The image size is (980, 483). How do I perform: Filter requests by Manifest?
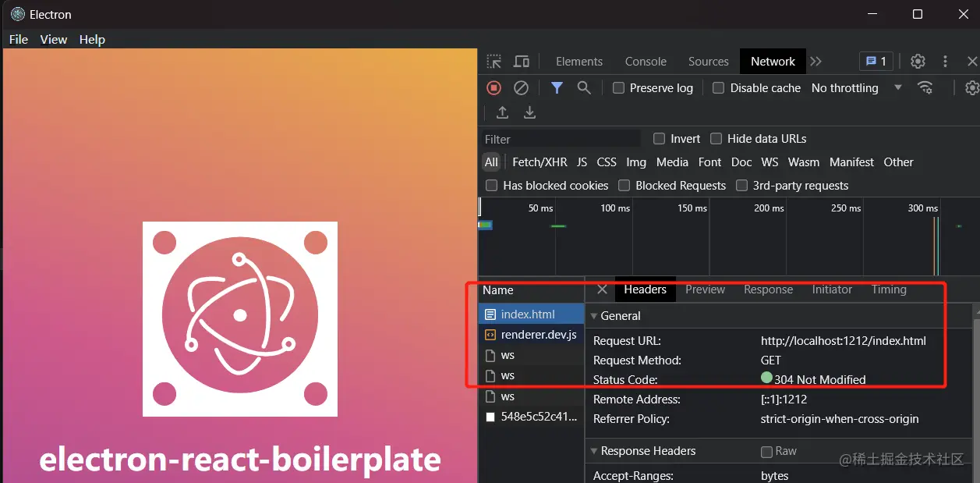pos(852,162)
